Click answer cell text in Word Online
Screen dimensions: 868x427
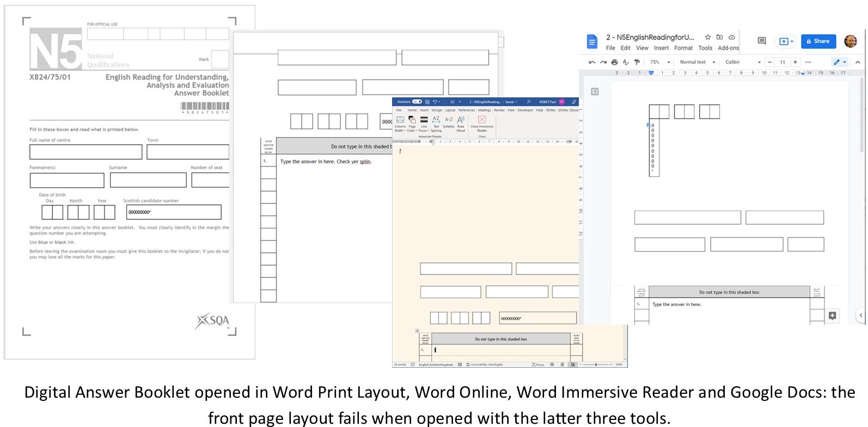pos(326,162)
